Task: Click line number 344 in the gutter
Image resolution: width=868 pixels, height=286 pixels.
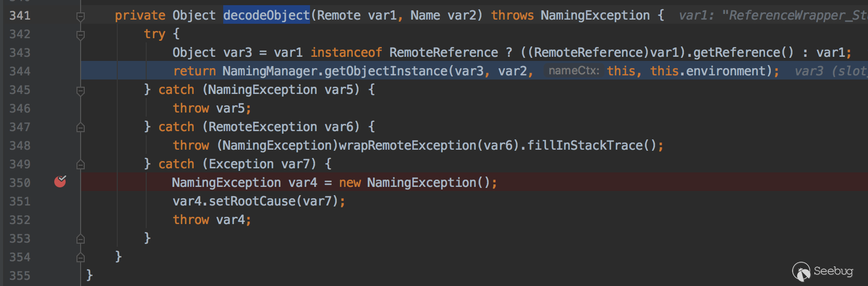Action: [20, 71]
